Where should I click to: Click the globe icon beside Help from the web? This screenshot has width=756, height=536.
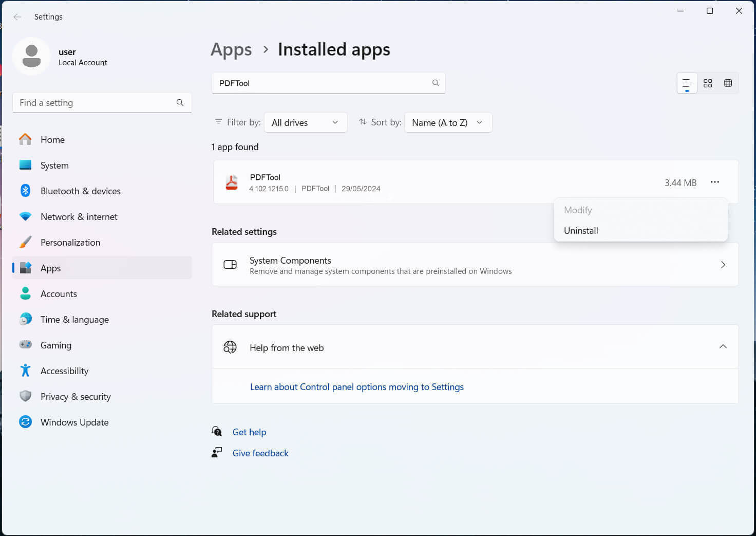pyautogui.click(x=230, y=347)
